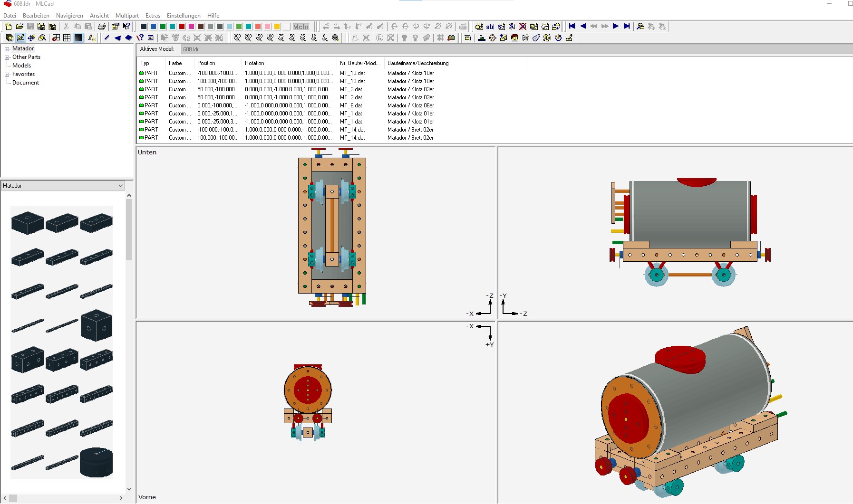Open the spring generator coil icon

click(x=525, y=38)
